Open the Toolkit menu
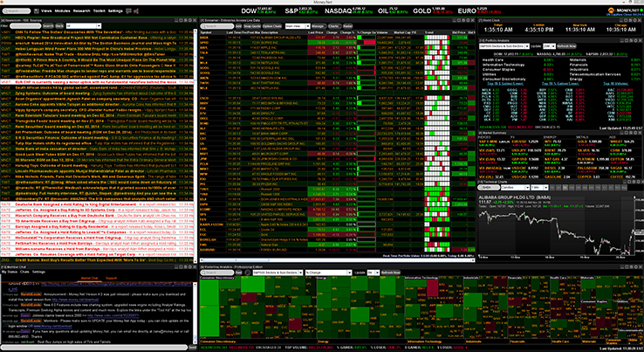The image size is (644, 352). (x=99, y=11)
